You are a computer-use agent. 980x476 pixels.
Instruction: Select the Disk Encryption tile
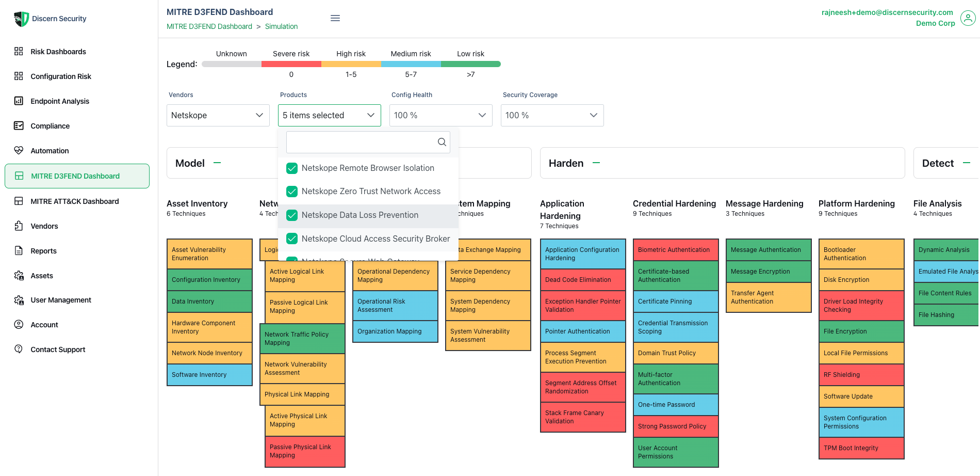(x=861, y=280)
